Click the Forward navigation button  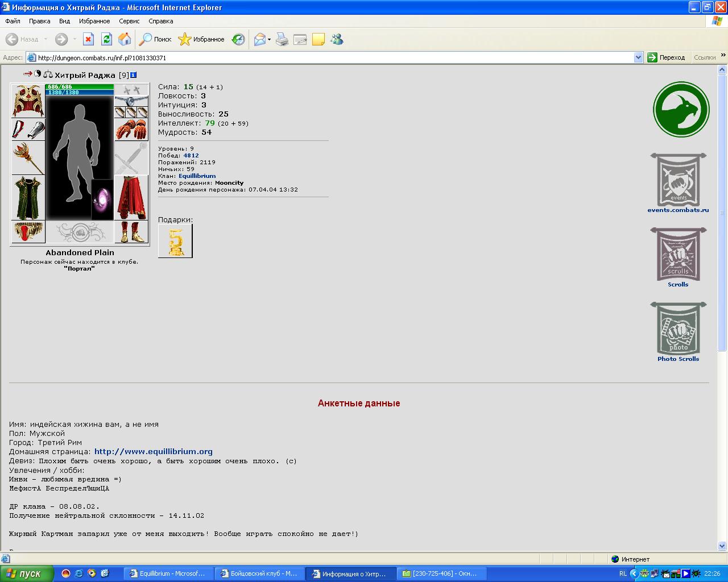point(61,39)
